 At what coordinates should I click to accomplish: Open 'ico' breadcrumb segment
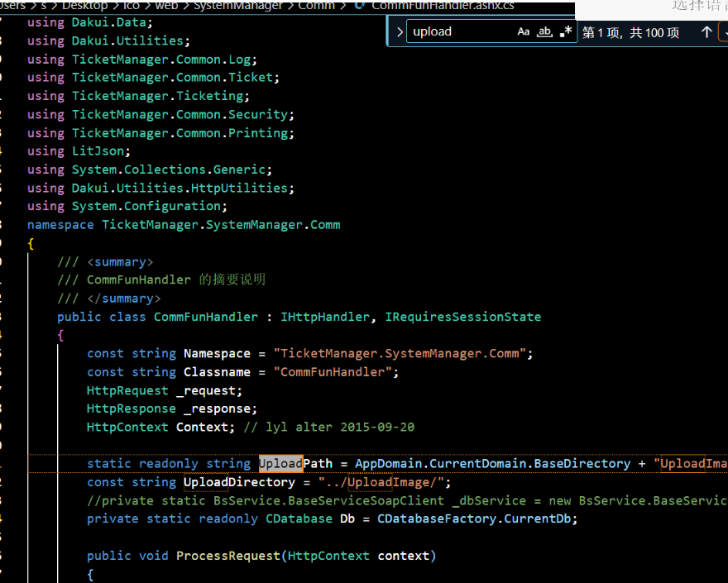pos(132,6)
